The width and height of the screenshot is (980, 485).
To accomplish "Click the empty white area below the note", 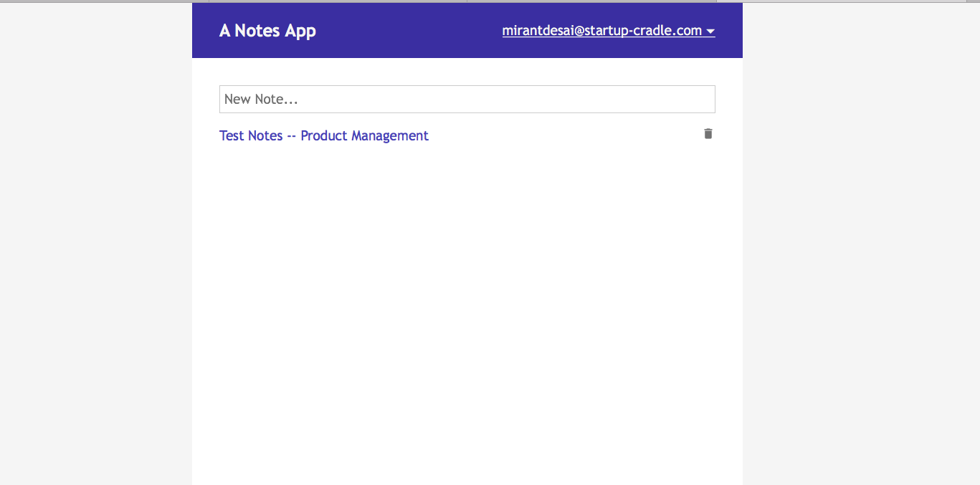I will coord(467,301).
